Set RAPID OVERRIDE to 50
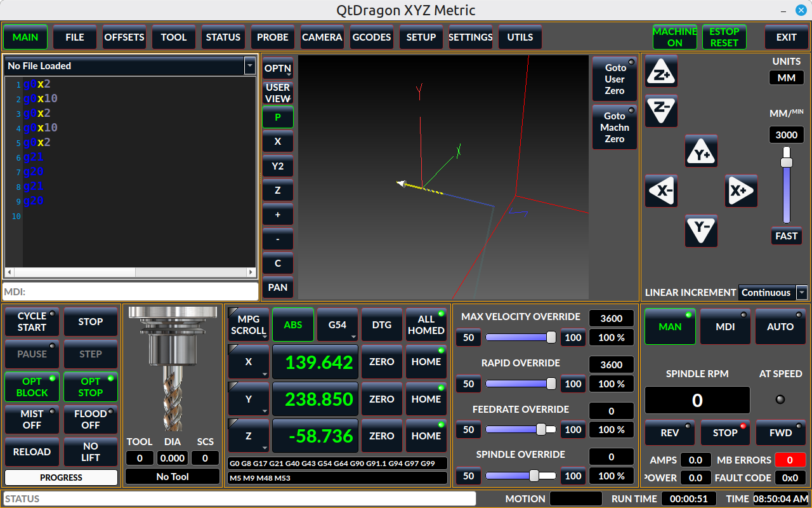 coord(468,384)
